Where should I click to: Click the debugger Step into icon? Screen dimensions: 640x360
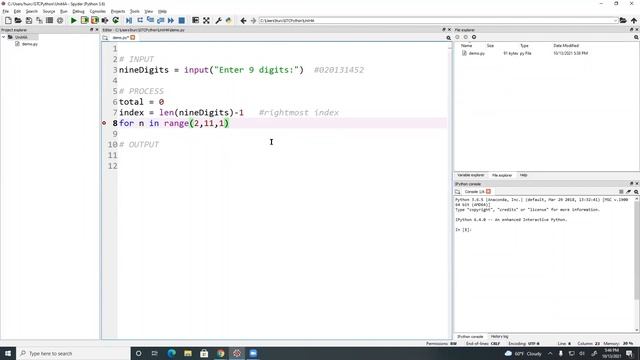pos(150,20)
